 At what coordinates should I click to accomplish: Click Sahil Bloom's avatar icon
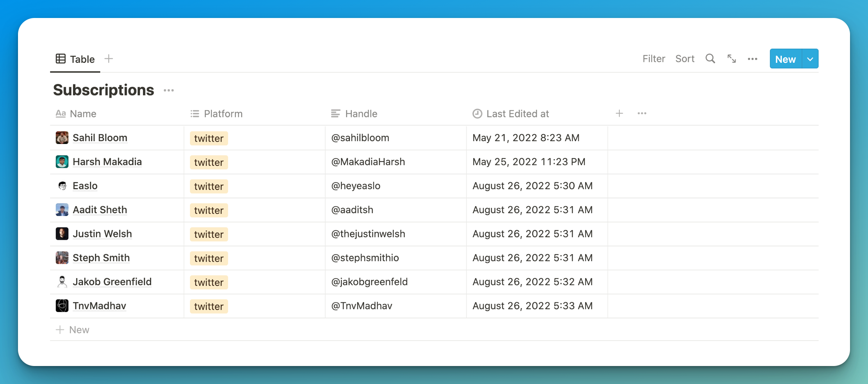coord(62,138)
